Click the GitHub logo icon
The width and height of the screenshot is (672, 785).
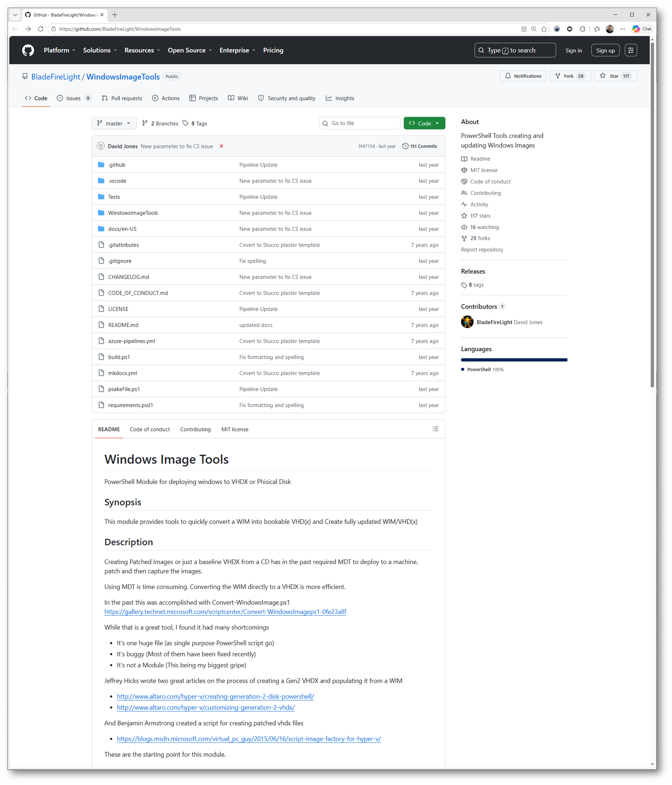point(28,51)
